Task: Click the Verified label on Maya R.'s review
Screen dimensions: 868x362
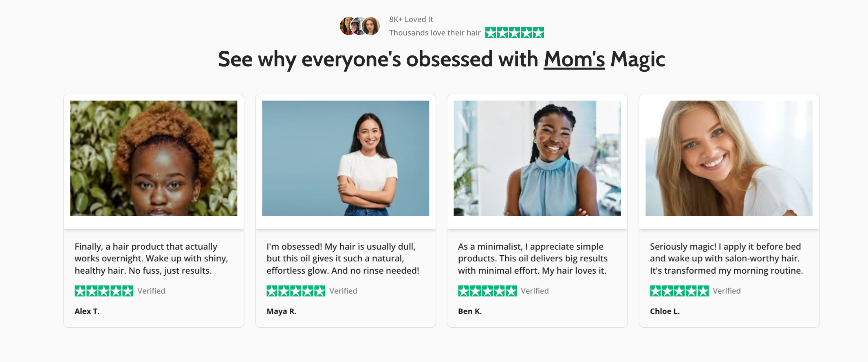Action: 343,291
